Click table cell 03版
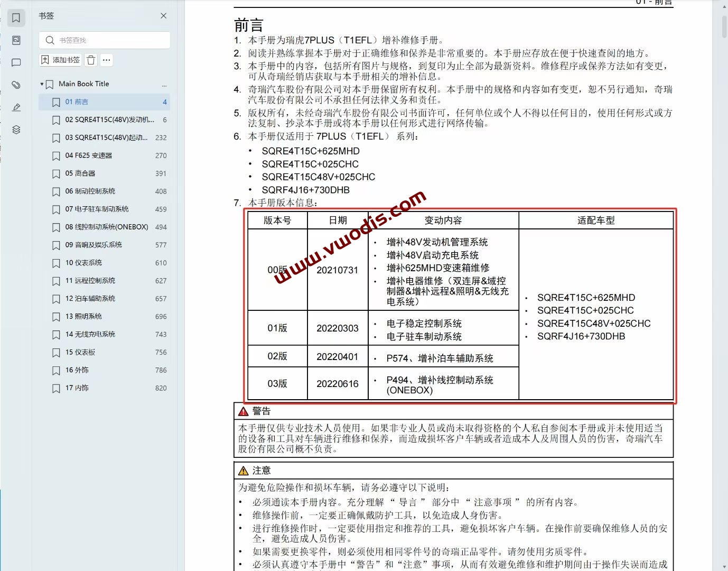 (x=277, y=384)
